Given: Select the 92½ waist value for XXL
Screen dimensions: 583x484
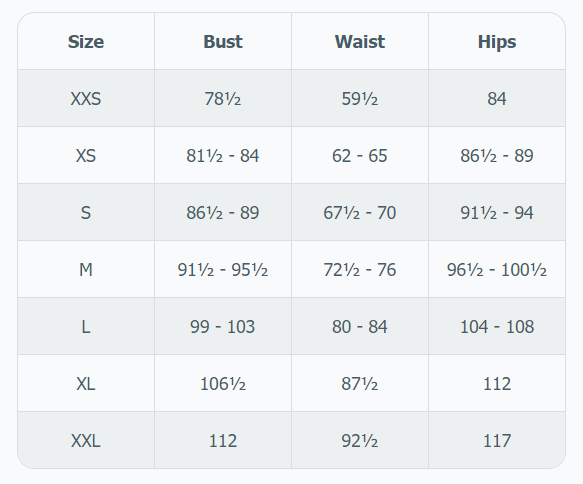Looking at the screenshot, I should tap(360, 441).
